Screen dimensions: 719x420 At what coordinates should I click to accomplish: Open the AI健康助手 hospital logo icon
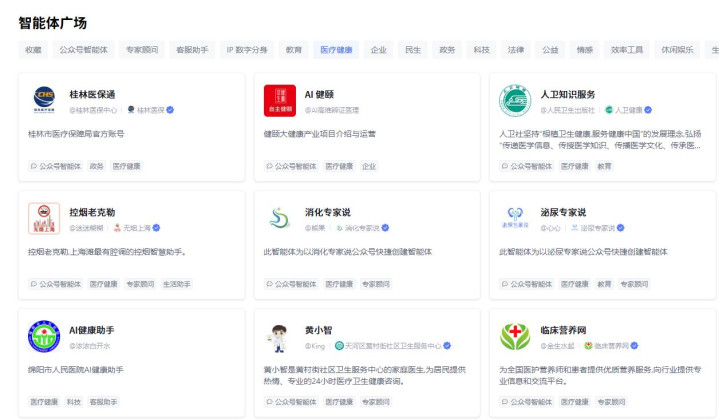[44, 337]
